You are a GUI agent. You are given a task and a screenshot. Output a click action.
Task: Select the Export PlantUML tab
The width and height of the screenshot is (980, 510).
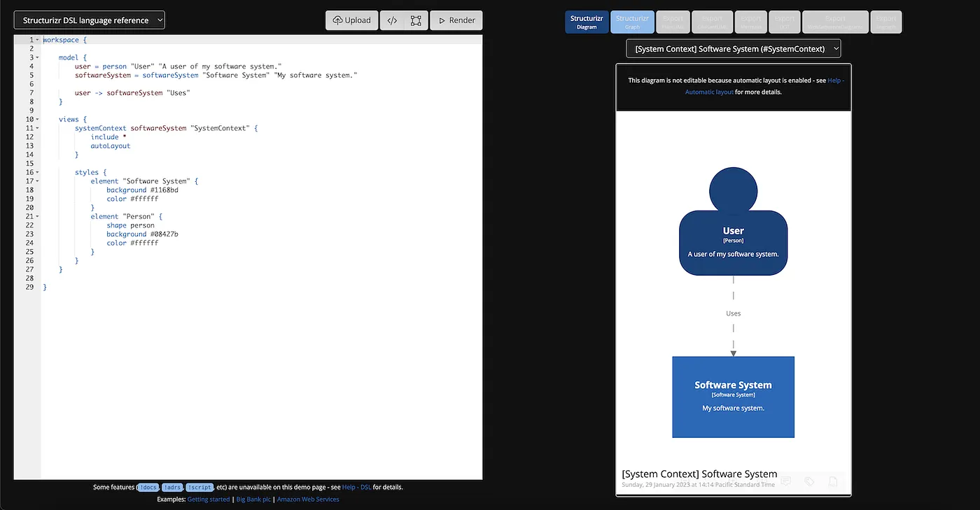pyautogui.click(x=673, y=22)
